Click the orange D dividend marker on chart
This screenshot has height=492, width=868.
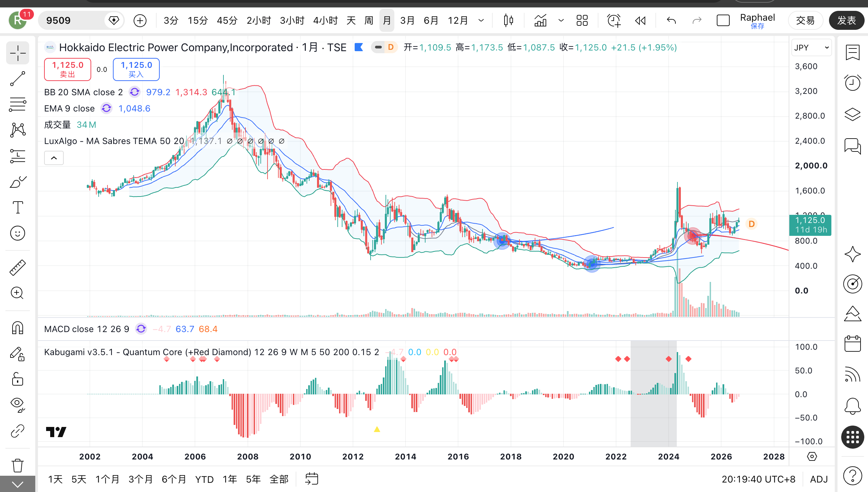[751, 224]
